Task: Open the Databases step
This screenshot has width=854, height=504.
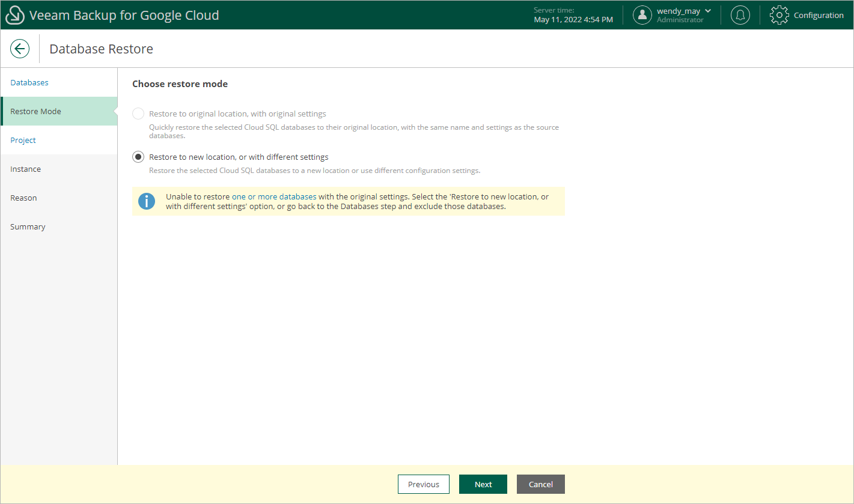Action: tap(59, 82)
